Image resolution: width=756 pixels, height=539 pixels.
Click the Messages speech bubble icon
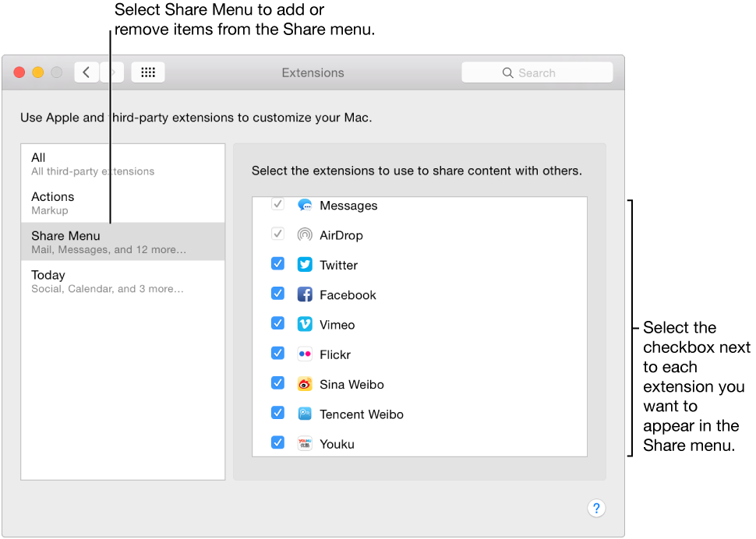pyautogui.click(x=304, y=205)
